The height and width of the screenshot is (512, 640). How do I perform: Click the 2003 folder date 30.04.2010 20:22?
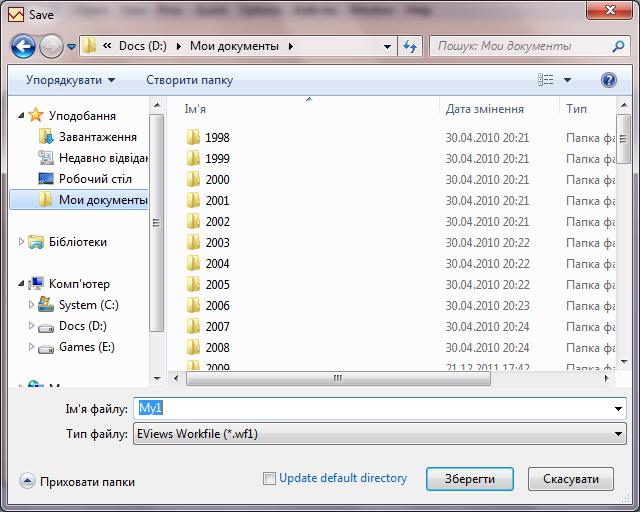point(487,243)
